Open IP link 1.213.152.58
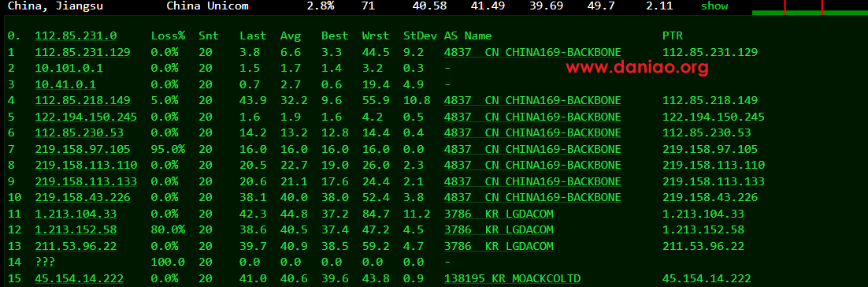The width and height of the screenshot is (868, 287). tap(76, 229)
